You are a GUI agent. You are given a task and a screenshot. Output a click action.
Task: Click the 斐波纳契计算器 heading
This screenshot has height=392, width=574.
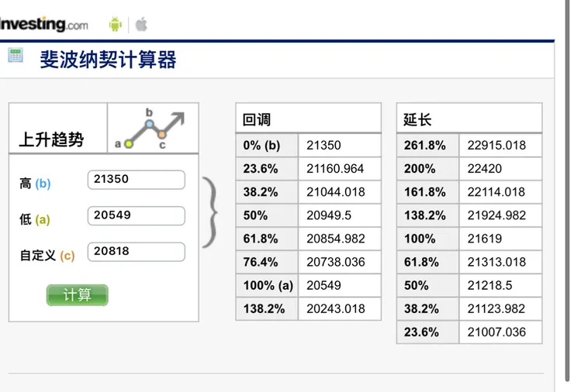click(x=108, y=60)
